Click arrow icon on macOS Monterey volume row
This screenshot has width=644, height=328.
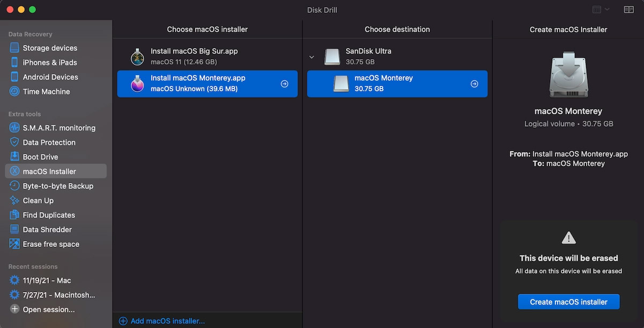point(474,84)
